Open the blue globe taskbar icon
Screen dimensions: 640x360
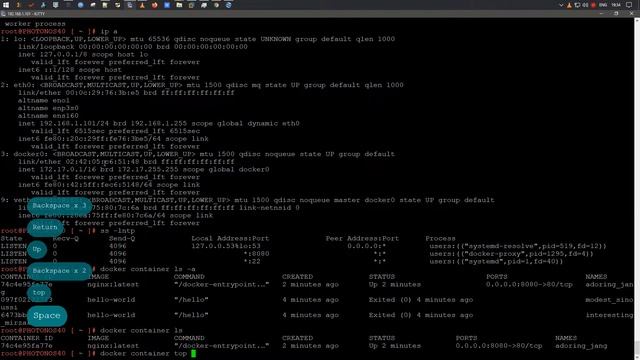[80, 5]
